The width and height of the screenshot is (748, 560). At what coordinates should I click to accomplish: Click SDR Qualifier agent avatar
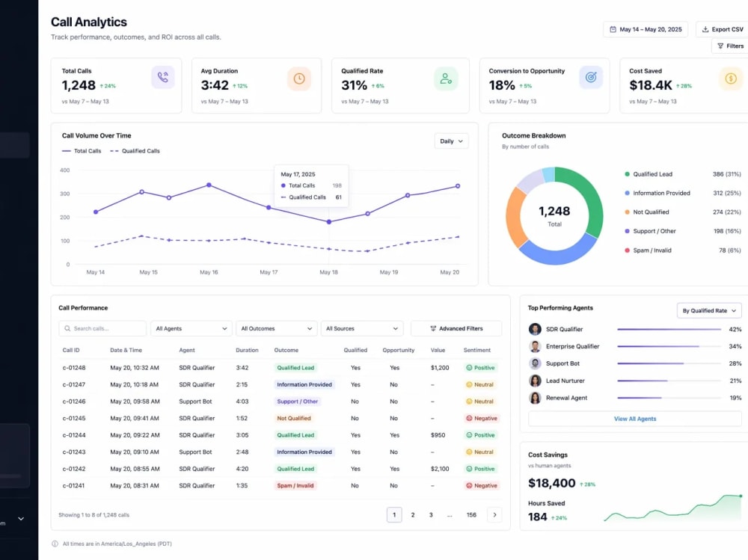pyautogui.click(x=536, y=329)
